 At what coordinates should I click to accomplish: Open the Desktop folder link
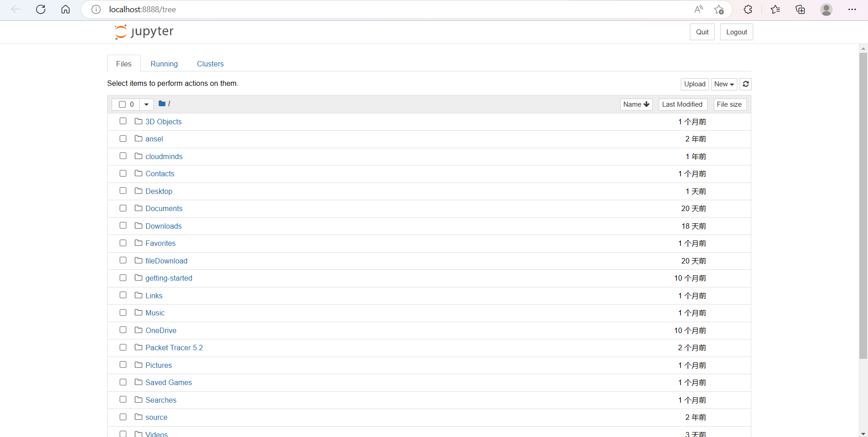click(x=159, y=191)
